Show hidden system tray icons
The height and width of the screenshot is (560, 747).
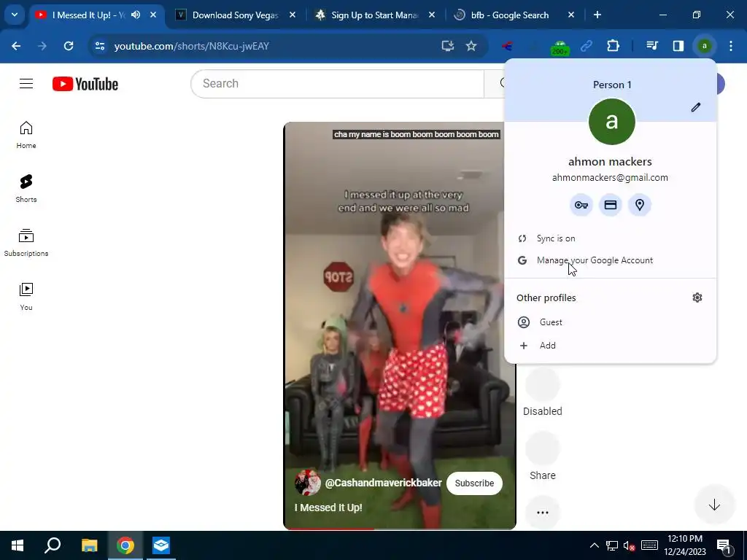tap(594, 545)
